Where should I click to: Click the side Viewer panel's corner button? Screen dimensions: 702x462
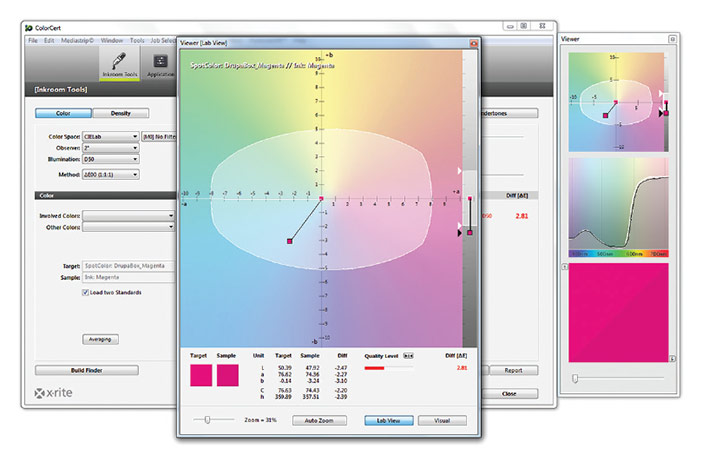pos(672,39)
